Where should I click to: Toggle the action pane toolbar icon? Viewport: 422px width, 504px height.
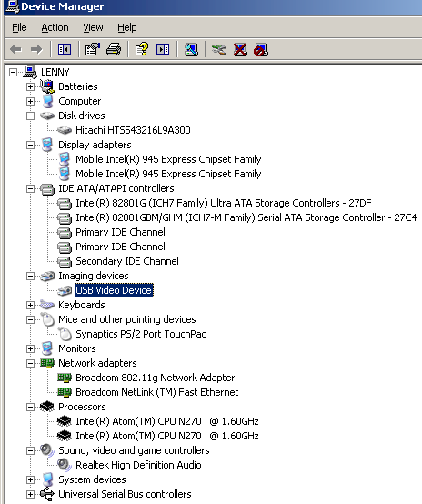pyautogui.click(x=163, y=49)
